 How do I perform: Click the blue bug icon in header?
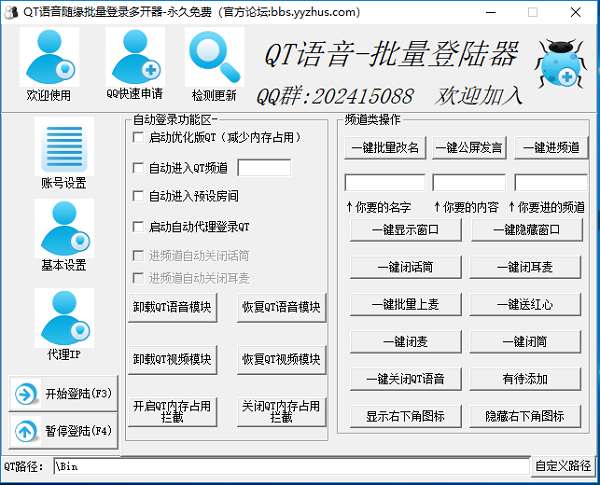point(561,64)
